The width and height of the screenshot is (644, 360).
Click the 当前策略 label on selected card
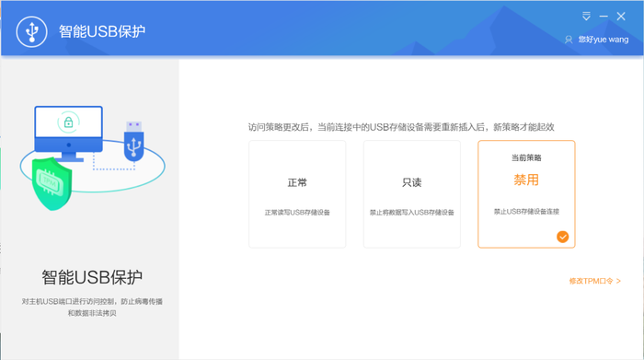(x=526, y=157)
